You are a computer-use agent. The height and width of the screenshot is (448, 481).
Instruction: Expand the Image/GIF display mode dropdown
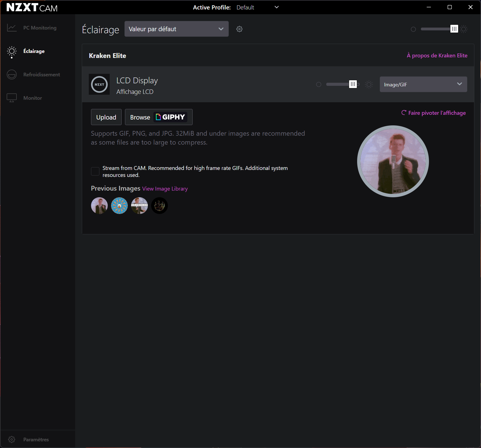(x=423, y=84)
